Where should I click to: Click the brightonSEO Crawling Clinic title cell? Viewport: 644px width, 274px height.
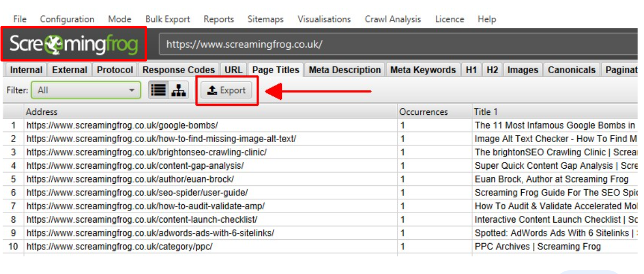click(x=555, y=152)
